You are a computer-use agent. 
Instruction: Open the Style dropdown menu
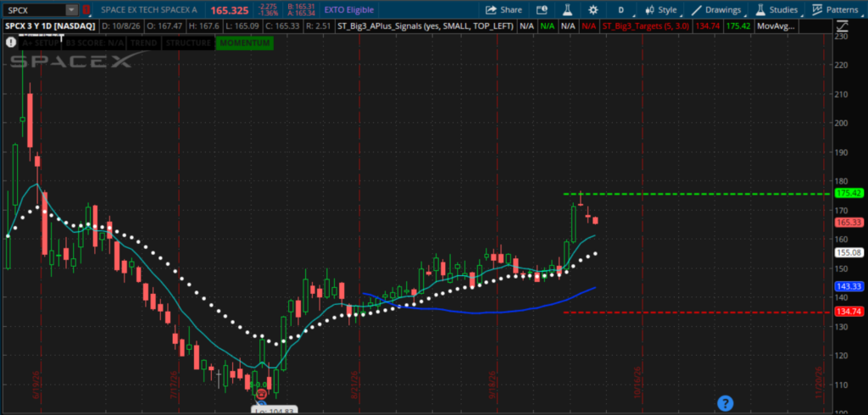tap(660, 9)
